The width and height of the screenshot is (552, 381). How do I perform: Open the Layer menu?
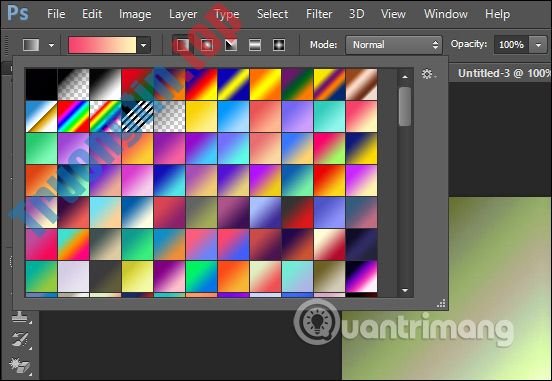point(183,14)
